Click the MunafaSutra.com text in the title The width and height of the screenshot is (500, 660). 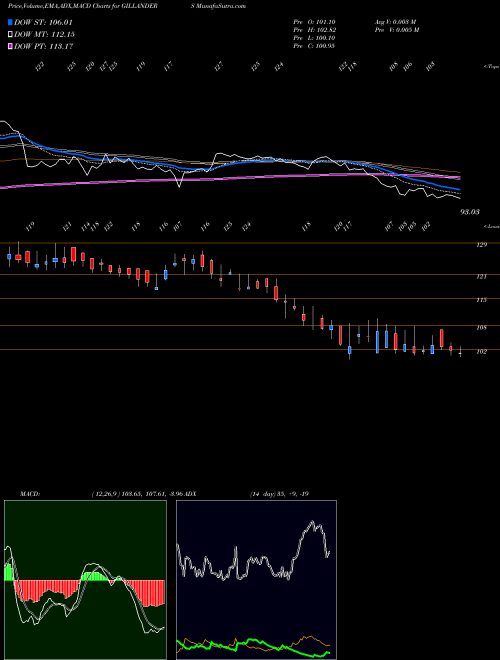tap(220, 6)
